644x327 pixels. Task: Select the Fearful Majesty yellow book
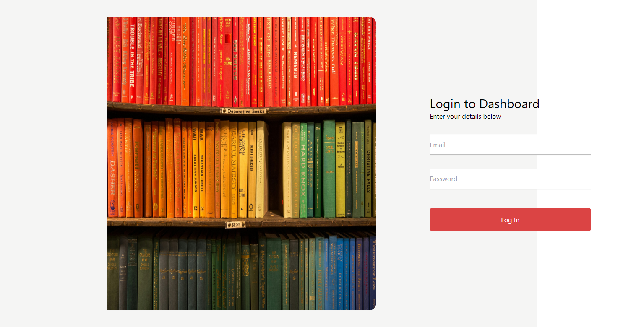234,170
